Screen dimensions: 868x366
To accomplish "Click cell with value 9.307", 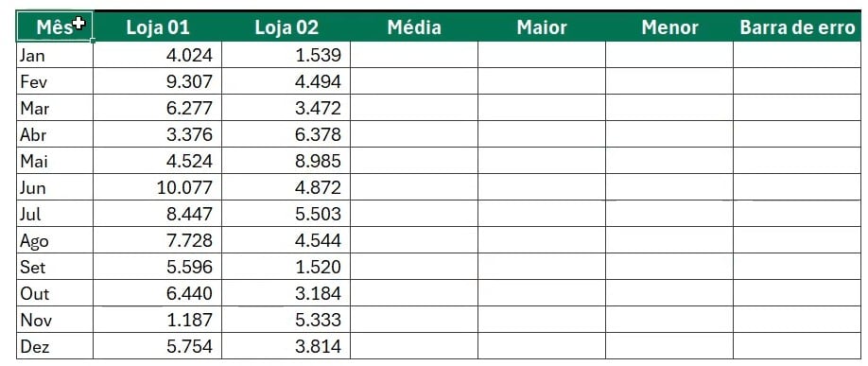I will click(158, 81).
